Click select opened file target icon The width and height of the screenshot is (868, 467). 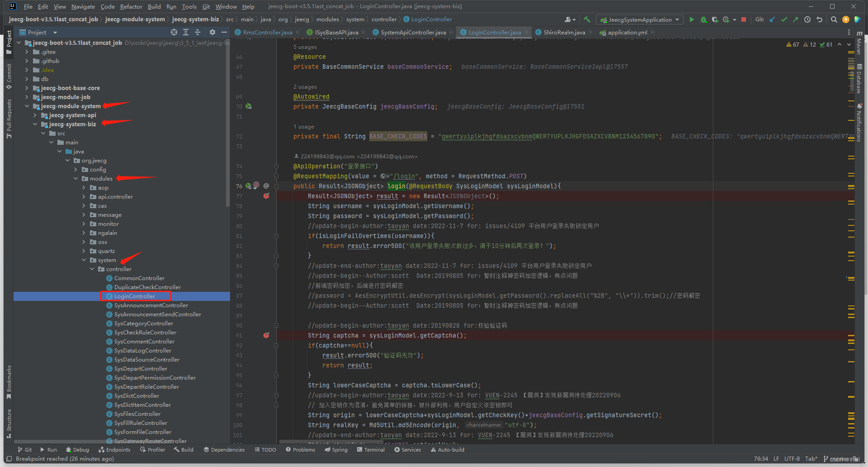[x=174, y=32]
